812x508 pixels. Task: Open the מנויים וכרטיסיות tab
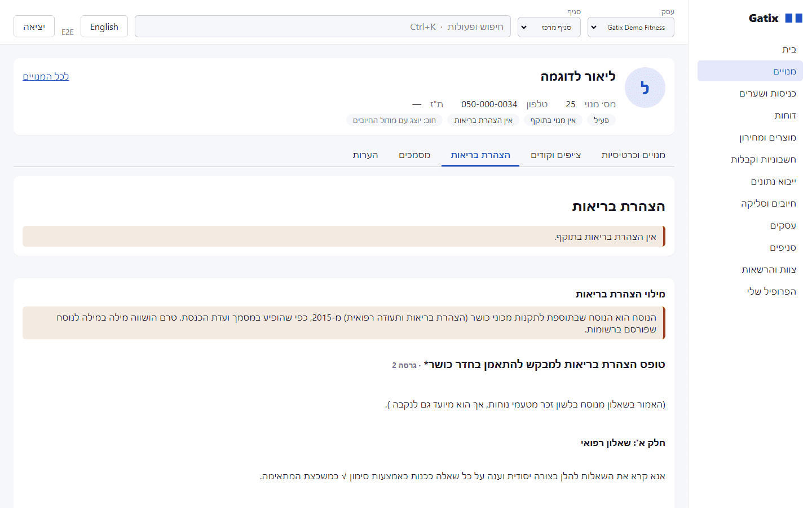[x=633, y=155]
